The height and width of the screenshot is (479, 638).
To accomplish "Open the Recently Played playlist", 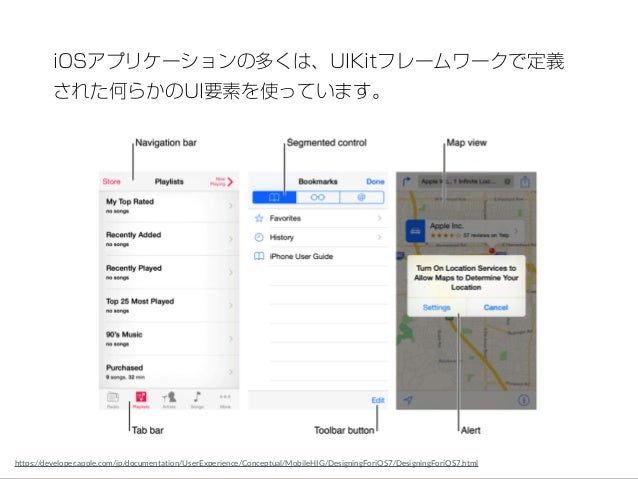I will (x=169, y=272).
